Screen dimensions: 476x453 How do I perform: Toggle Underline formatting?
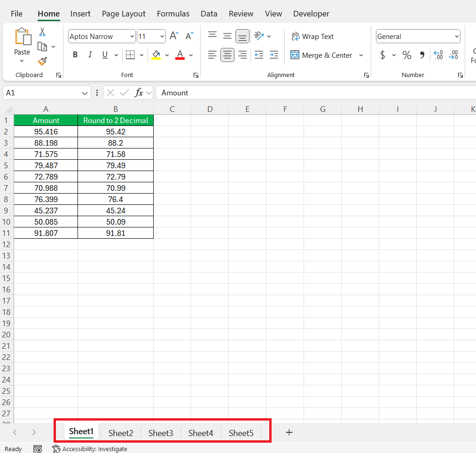coord(105,55)
